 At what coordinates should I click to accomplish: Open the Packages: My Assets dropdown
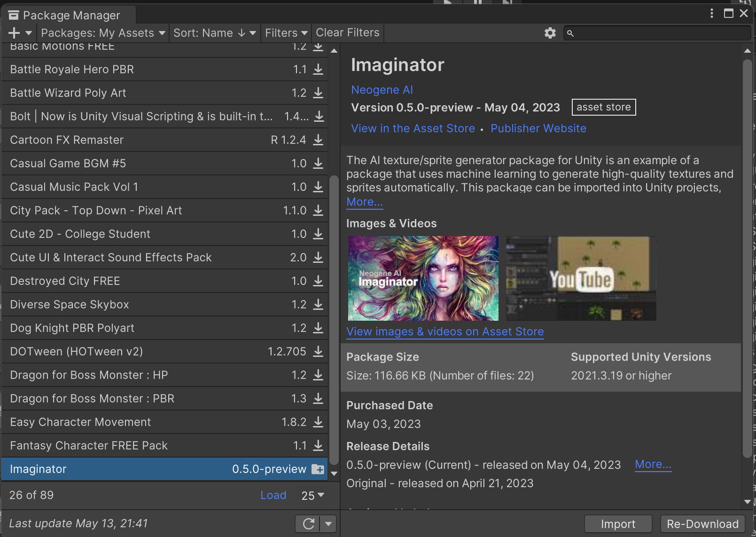pos(103,33)
